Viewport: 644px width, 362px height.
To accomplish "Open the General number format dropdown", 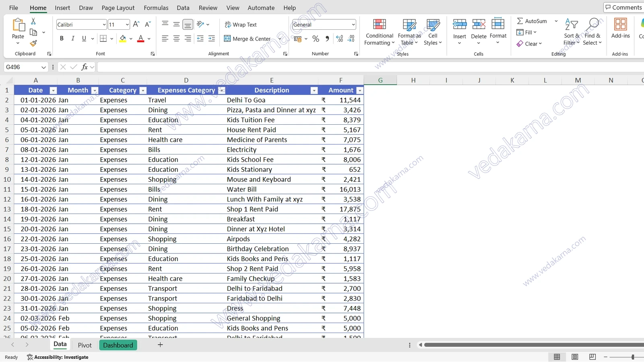I will click(353, 25).
